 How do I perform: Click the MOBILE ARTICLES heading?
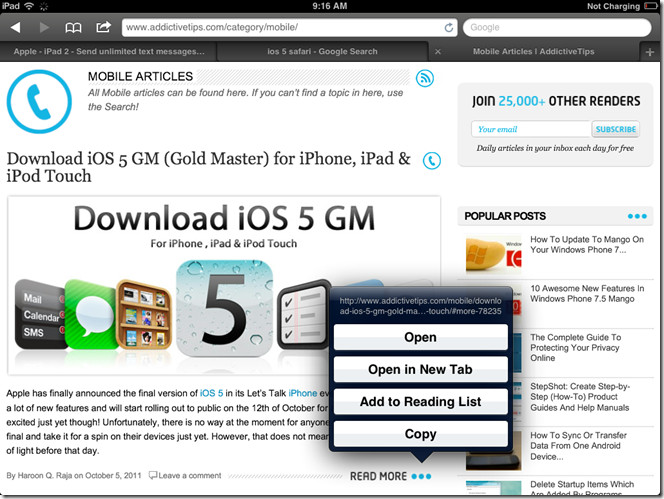(x=140, y=77)
